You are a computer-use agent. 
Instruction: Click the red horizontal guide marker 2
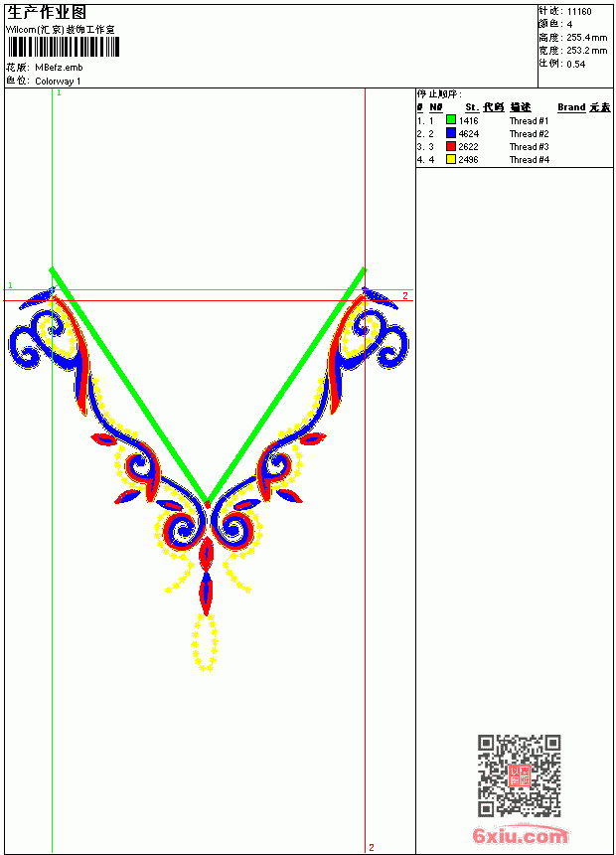click(405, 295)
